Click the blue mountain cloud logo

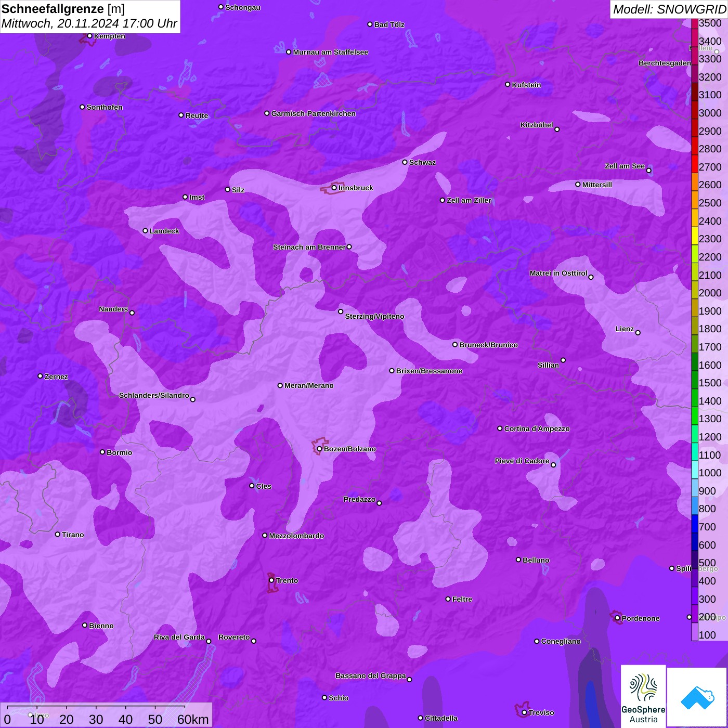coord(697,697)
